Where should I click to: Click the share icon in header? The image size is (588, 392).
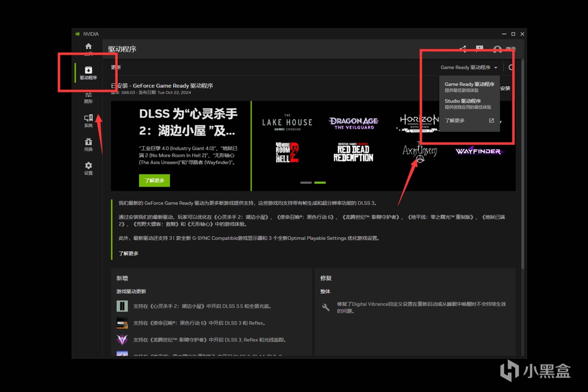pos(463,49)
